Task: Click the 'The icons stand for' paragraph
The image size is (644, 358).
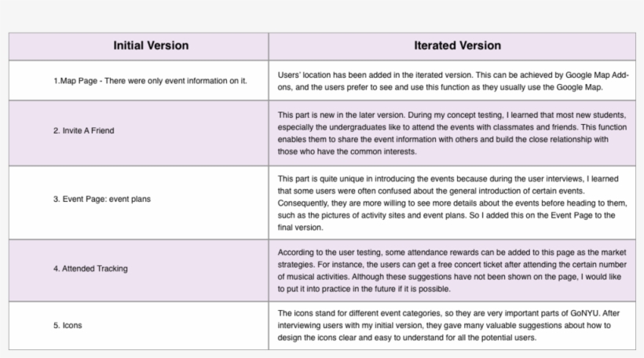Action: [x=453, y=325]
